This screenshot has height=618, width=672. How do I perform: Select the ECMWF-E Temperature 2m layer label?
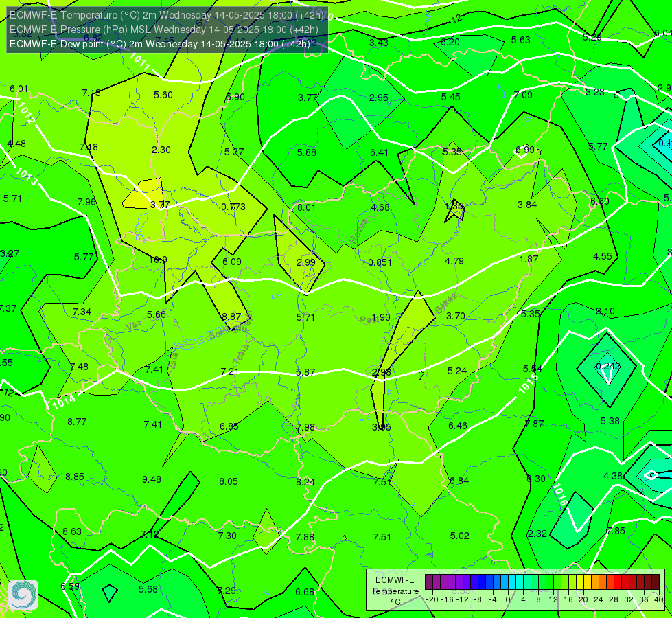click(166, 15)
